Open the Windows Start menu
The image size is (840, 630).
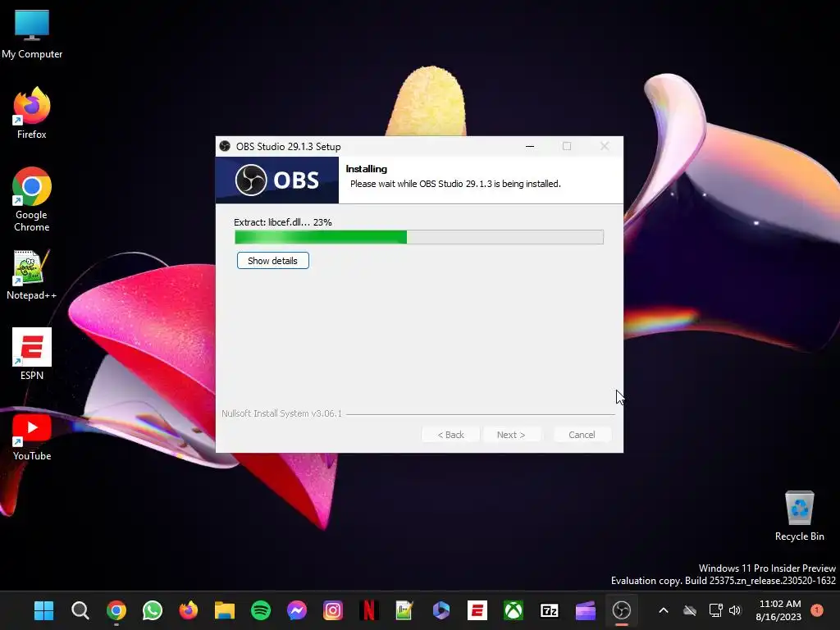(44, 610)
